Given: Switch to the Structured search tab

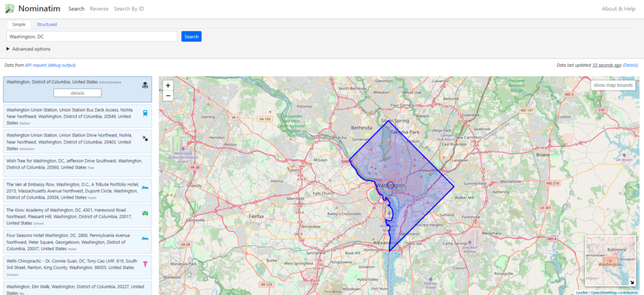Looking at the screenshot, I should tap(47, 25).
